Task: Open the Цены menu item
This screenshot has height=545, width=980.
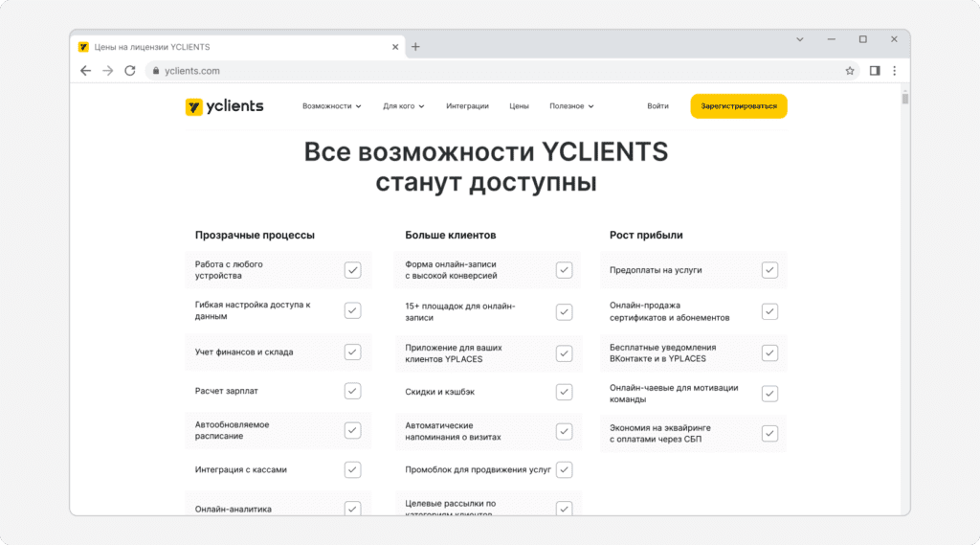Action: pyautogui.click(x=519, y=106)
